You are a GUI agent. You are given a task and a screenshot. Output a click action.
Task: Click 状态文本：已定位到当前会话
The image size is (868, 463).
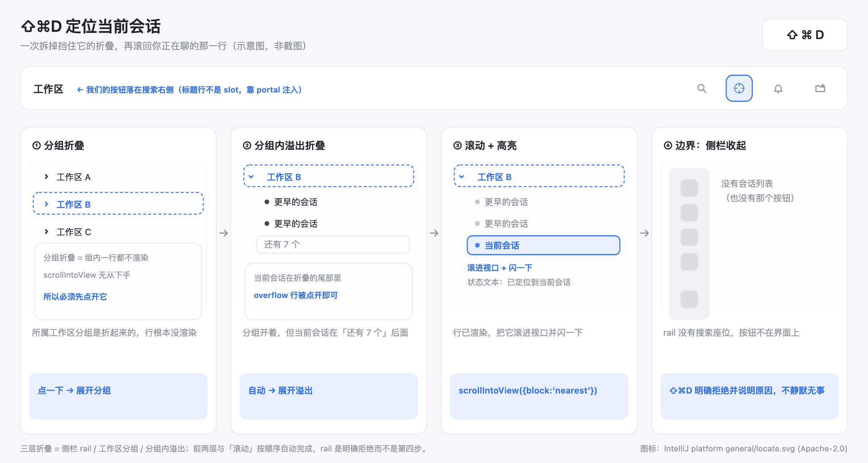pyautogui.click(x=519, y=282)
